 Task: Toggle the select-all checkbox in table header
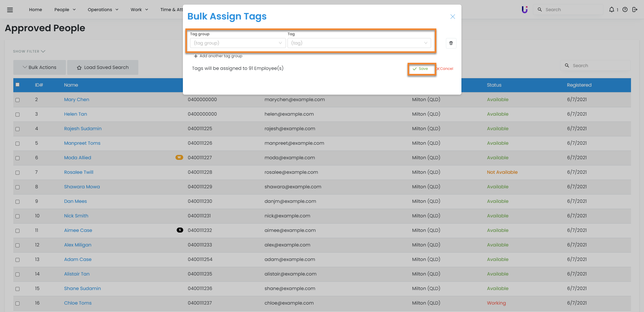[x=18, y=85]
